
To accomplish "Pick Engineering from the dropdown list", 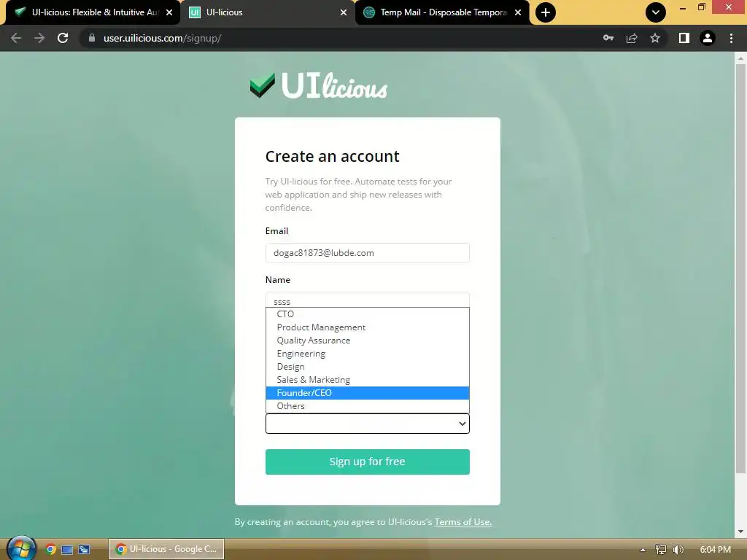I will tap(368, 354).
